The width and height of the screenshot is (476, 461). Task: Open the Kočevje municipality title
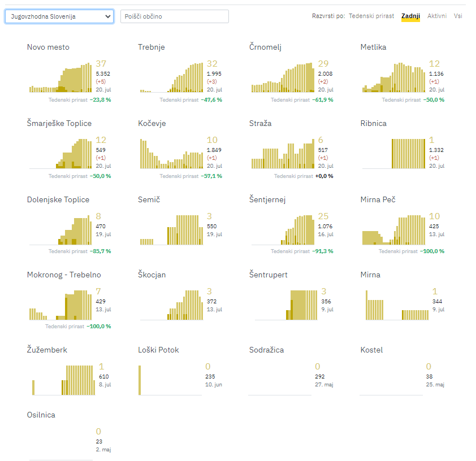[x=152, y=123]
